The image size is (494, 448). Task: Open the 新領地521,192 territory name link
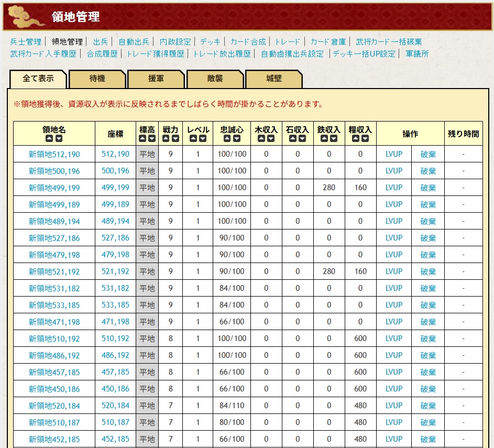(x=54, y=271)
